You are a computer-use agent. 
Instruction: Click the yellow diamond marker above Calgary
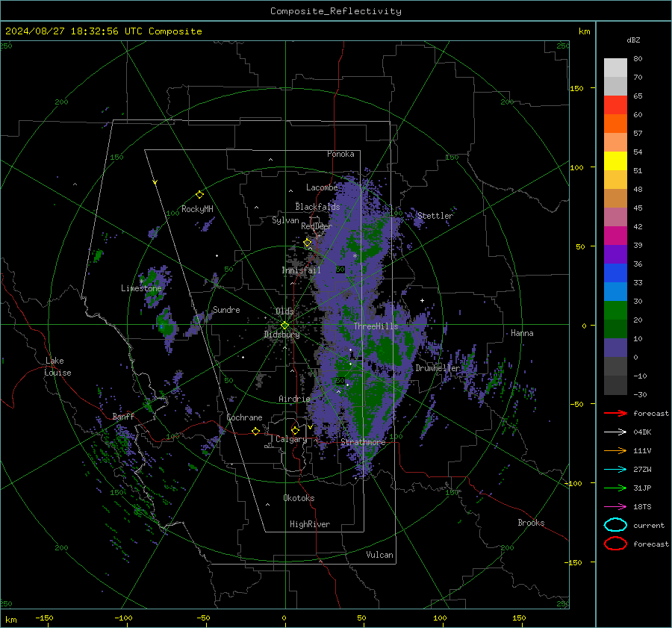coord(295,430)
